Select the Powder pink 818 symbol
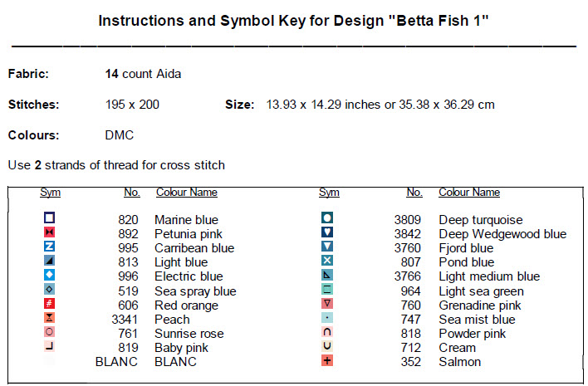The image size is (588, 386). pos(327,333)
